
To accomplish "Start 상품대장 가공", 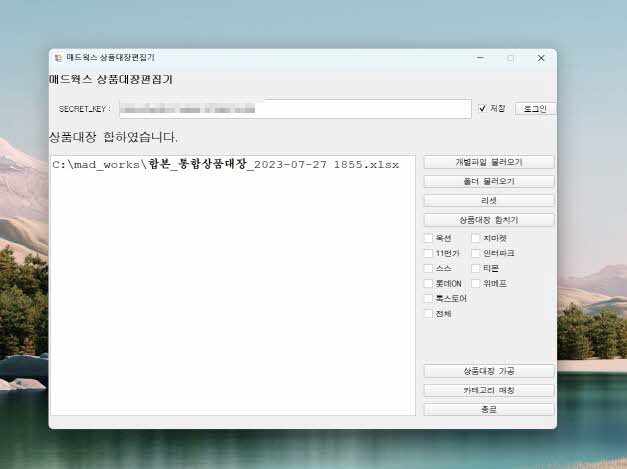I will pyautogui.click(x=489, y=371).
